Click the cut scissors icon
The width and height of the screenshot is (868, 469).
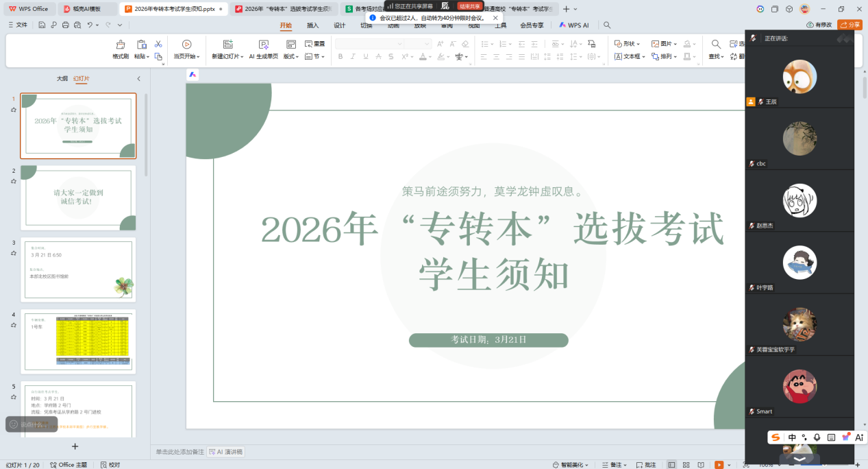click(158, 44)
